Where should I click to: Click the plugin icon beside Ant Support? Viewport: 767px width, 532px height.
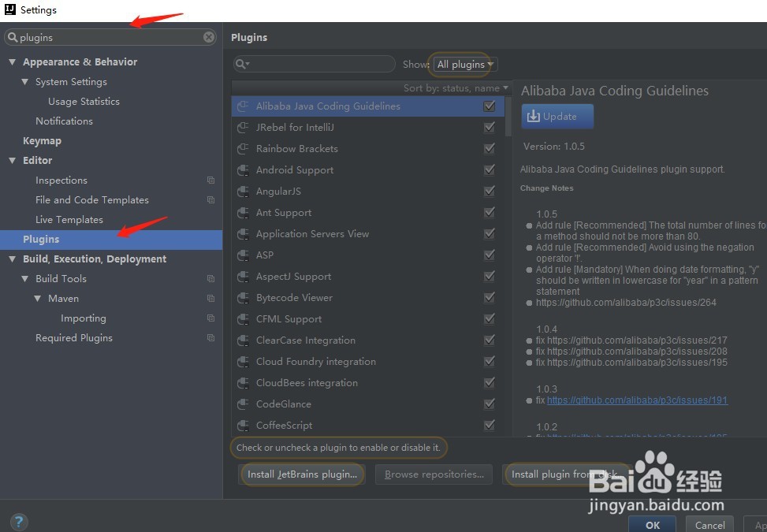243,213
